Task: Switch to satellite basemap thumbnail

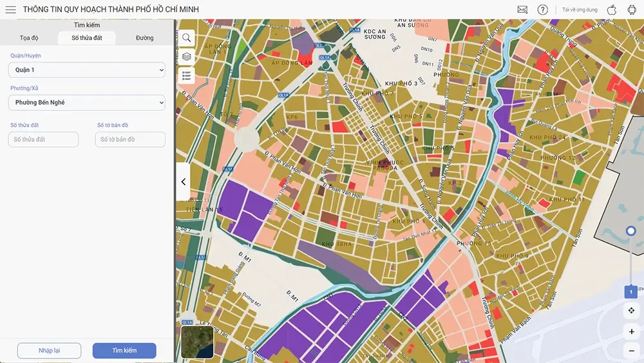Action: [x=197, y=342]
